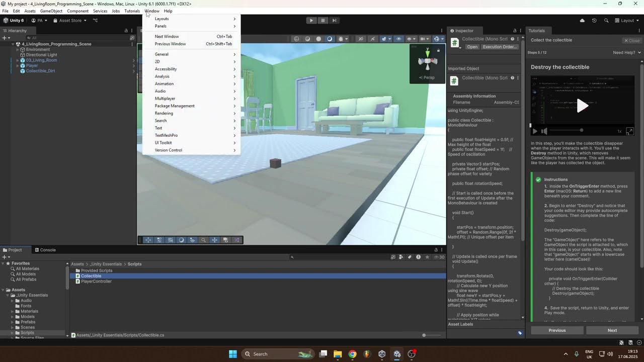
Task: Click the Unity Version Control icon
Action: (x=95, y=21)
